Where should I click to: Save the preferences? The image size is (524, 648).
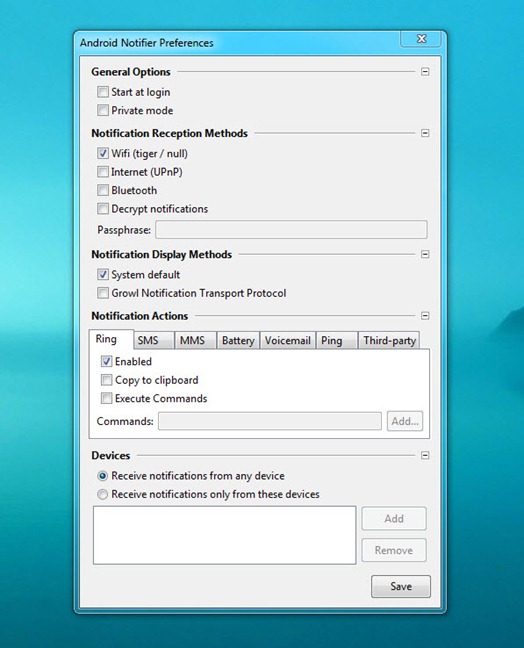[401, 586]
